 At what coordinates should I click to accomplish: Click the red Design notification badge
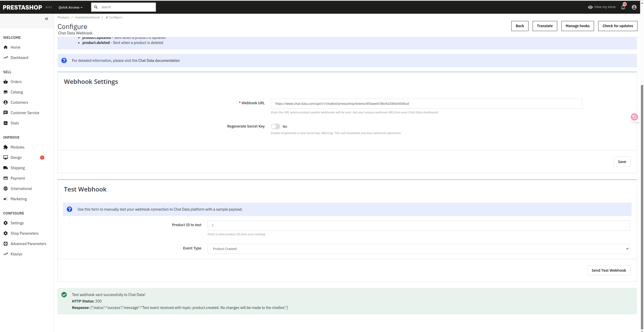pos(42,158)
